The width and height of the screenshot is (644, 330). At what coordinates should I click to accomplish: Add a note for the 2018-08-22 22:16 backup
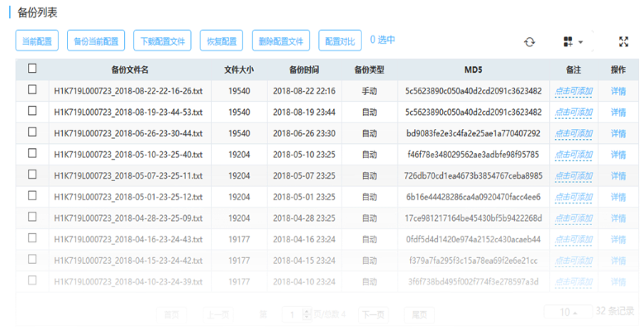pyautogui.click(x=574, y=91)
